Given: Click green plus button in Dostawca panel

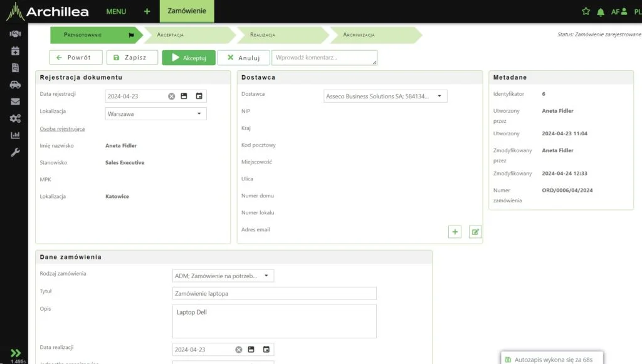Looking at the screenshot, I should coord(455,232).
